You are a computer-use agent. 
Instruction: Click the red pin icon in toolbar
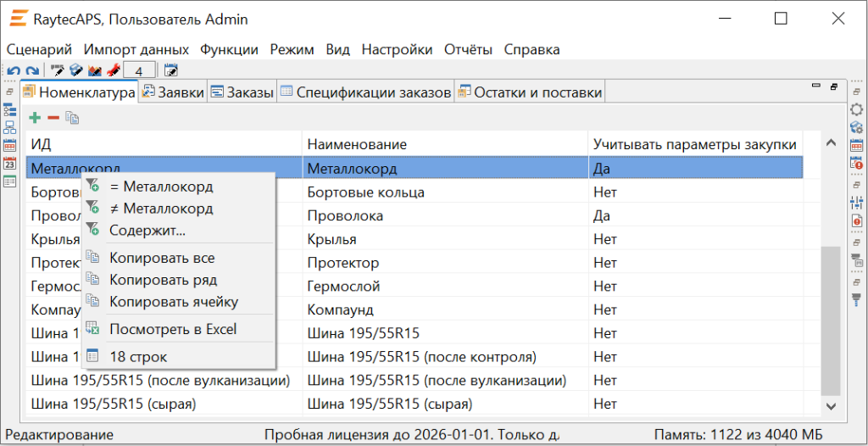coord(113,70)
